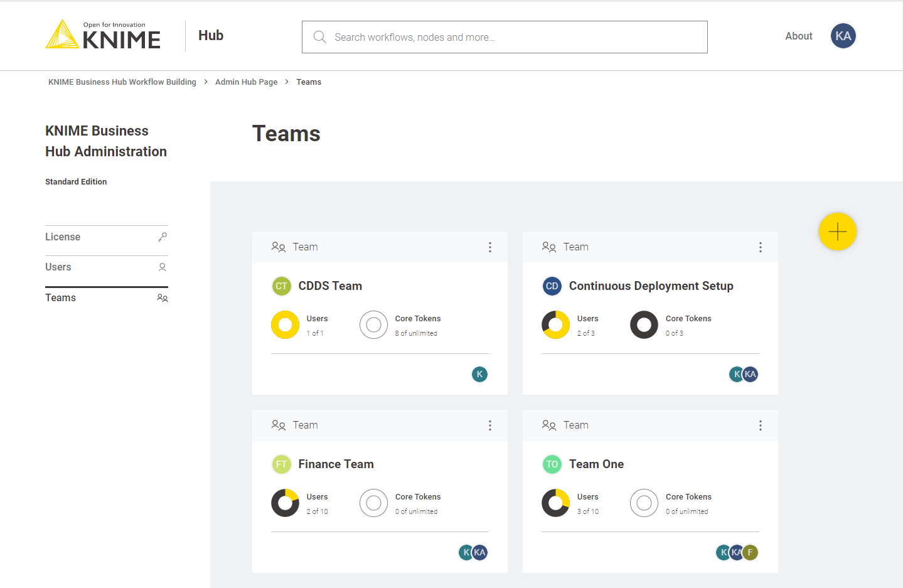Screen dimensions: 903x588
Task: Click the search magnifier icon
Action: coord(319,37)
